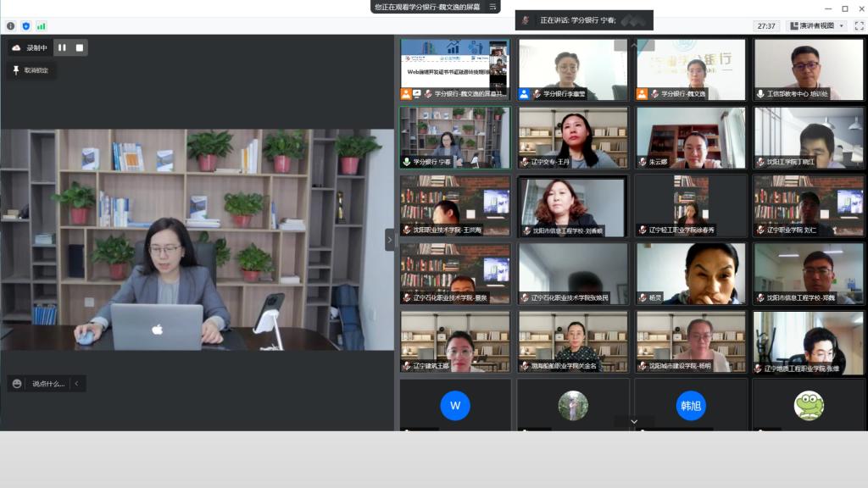This screenshot has width=868, height=488.
Task: Collapse the gallery with the side arrow handle
Action: pos(390,240)
